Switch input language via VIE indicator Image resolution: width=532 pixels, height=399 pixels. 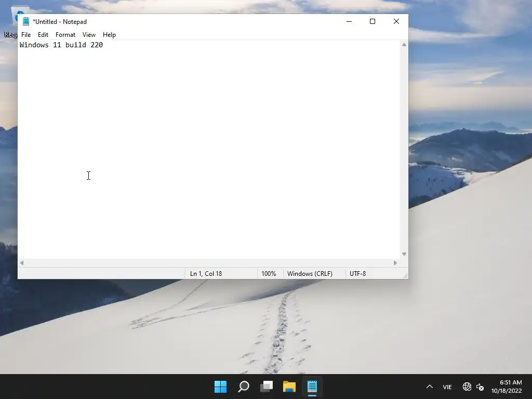tap(447, 387)
